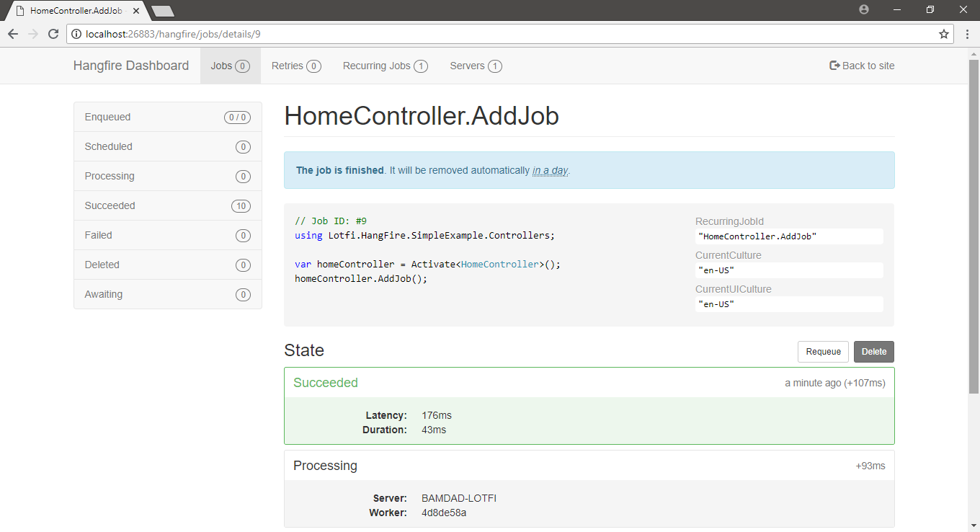
Task: Click the '// Job ID: #9' comment line
Action: (x=331, y=221)
